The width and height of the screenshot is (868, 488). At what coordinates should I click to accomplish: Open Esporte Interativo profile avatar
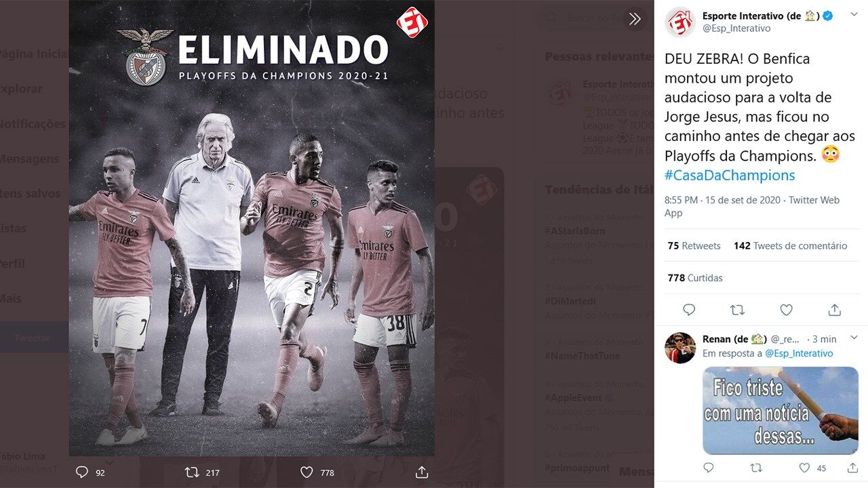pyautogui.click(x=680, y=22)
